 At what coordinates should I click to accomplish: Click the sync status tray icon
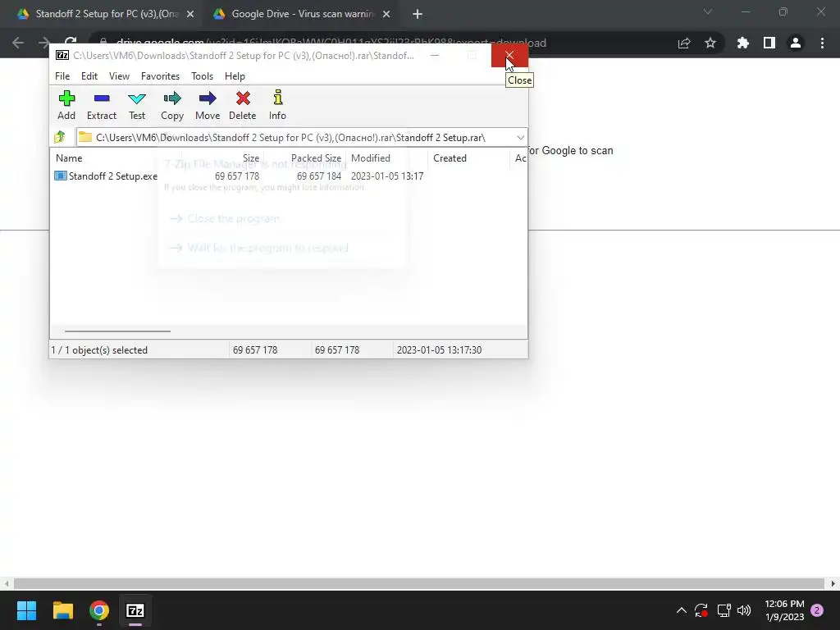point(701,610)
